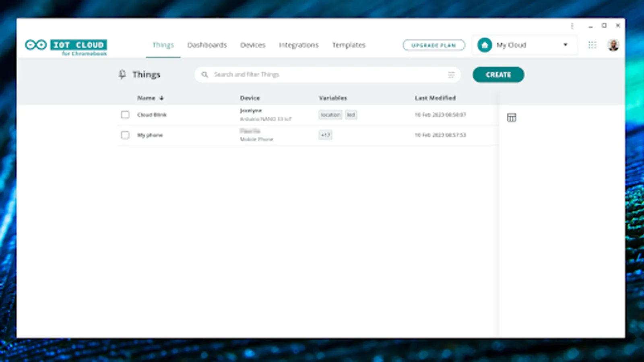Minimize the IoT Cloud window
The height and width of the screenshot is (362, 644).
tap(590, 26)
